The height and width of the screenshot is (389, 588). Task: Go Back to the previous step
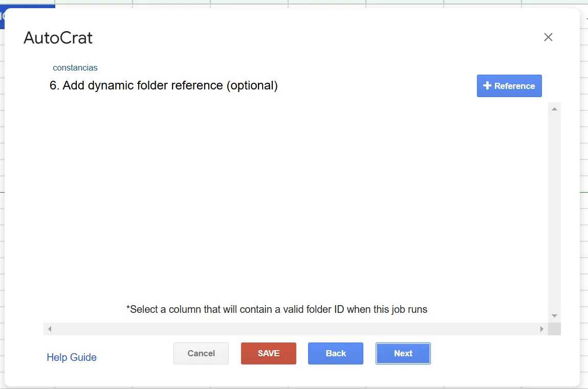pos(336,353)
